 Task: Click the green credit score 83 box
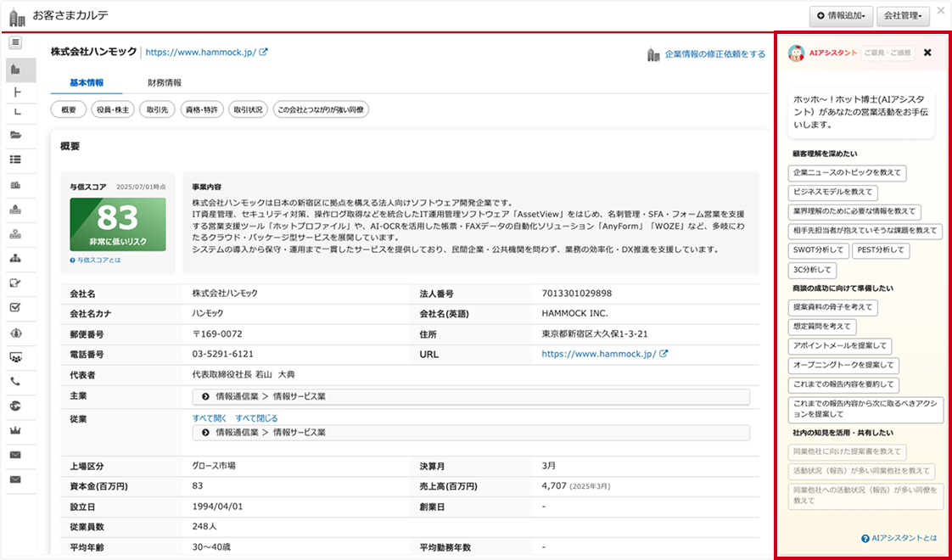point(117,224)
